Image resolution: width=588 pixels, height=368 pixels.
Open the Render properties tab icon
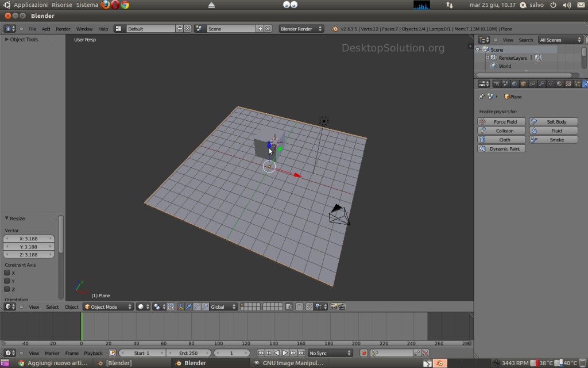point(496,84)
